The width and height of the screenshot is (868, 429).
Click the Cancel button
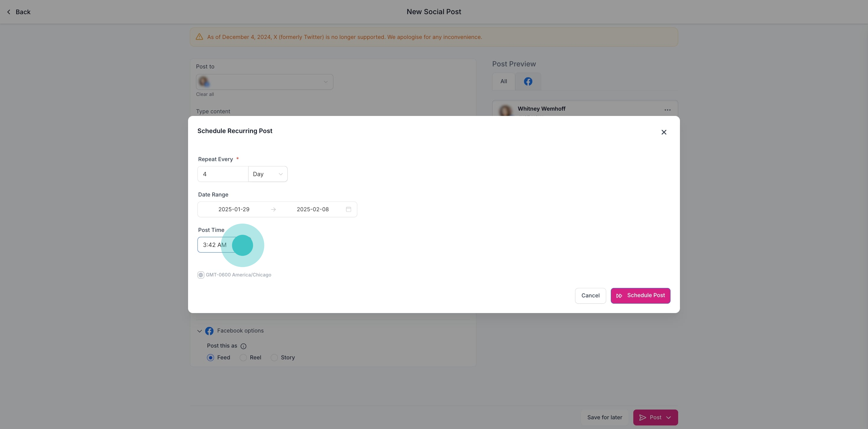590,295
